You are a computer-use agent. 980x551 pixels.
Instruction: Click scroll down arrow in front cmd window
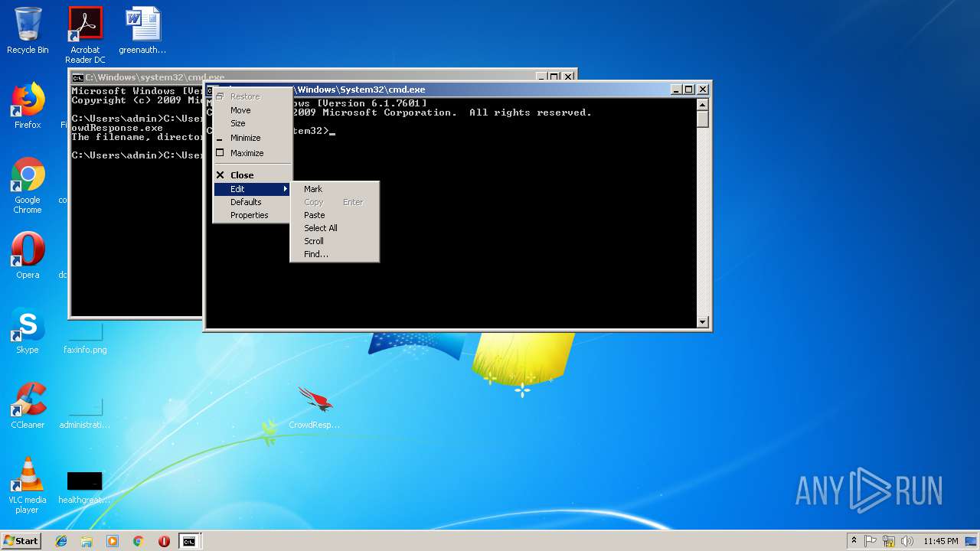703,322
